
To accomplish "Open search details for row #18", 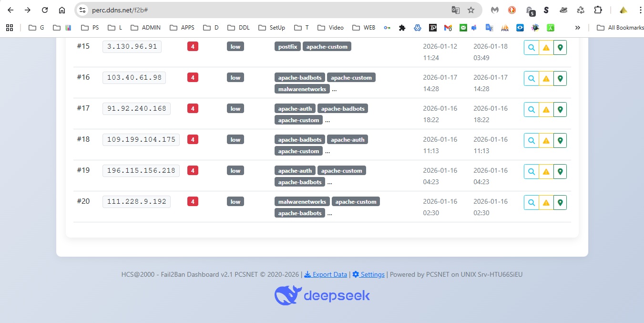I will pos(531,141).
